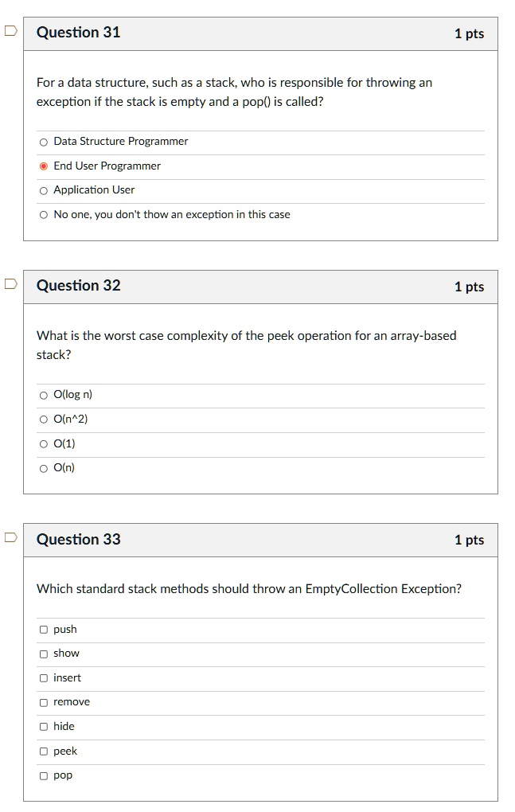Select O(n^2) as the peek complexity
515x812 pixels.
(44, 420)
